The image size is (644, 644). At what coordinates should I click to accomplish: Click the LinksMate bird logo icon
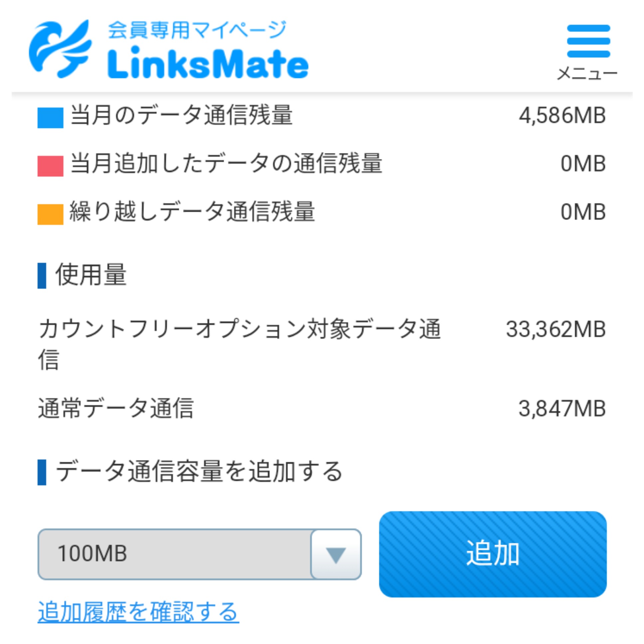click(60, 49)
